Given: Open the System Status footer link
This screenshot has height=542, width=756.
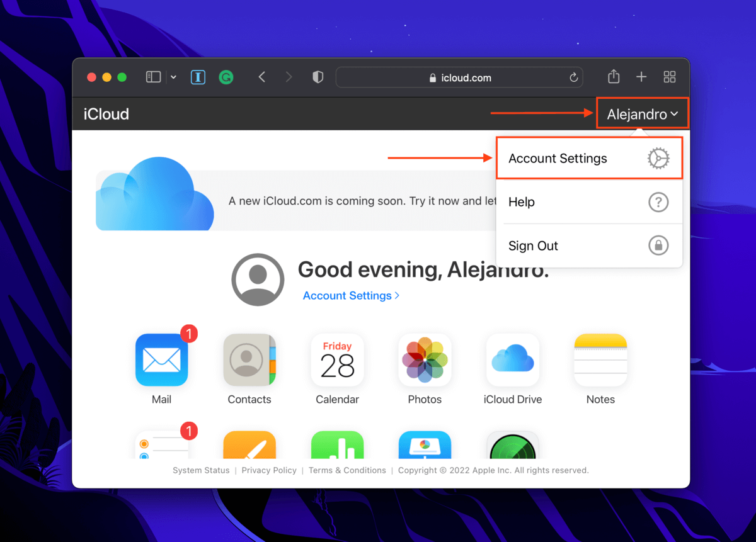Looking at the screenshot, I should 201,470.
